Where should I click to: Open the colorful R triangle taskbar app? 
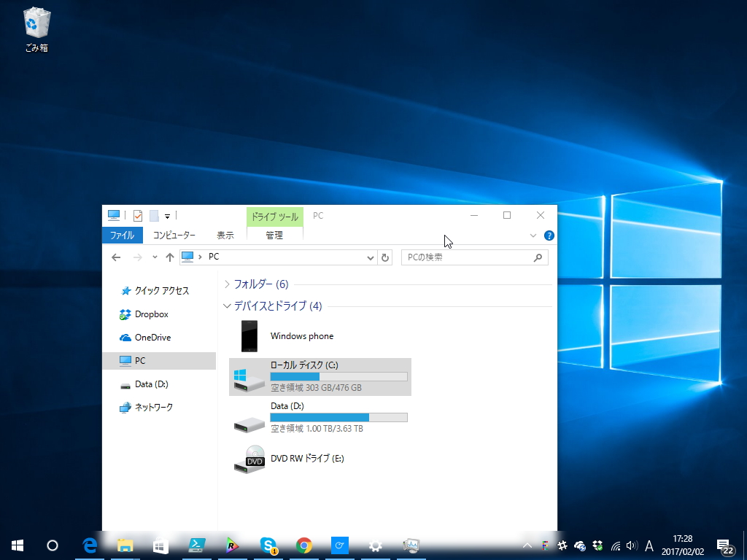tap(233, 545)
